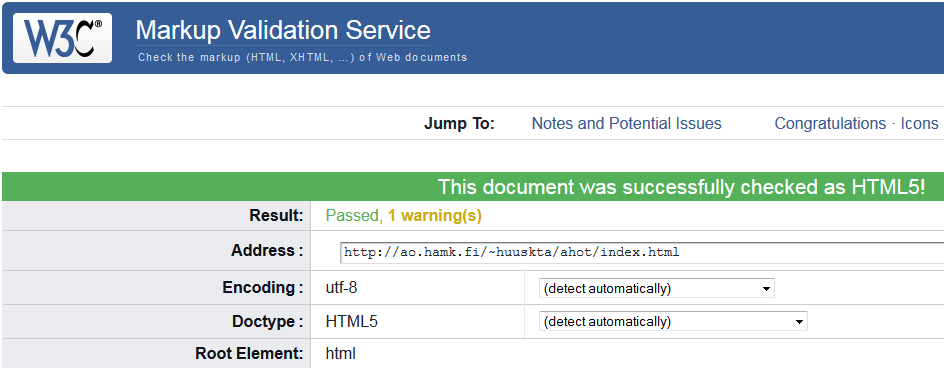
Task: Select the 'Passed,' result text
Action: tap(354, 216)
